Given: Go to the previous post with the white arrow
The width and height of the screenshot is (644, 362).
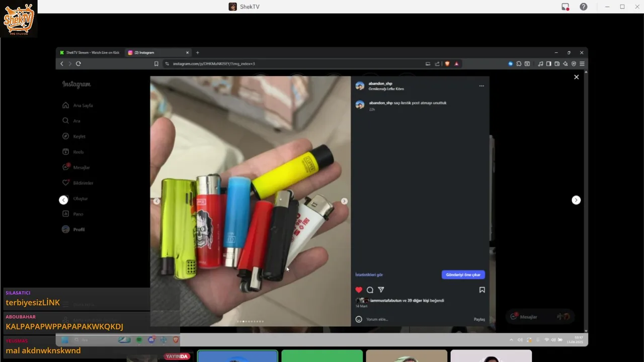Looking at the screenshot, I should 63,200.
